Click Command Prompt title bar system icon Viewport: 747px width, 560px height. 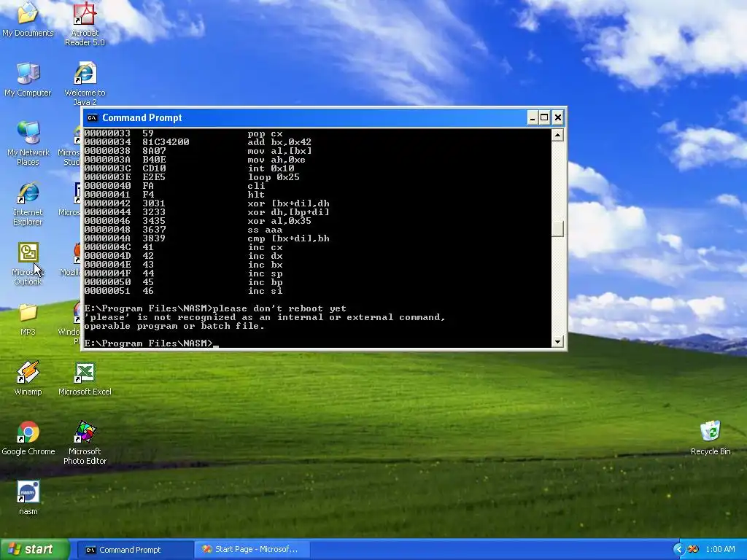[x=92, y=117]
